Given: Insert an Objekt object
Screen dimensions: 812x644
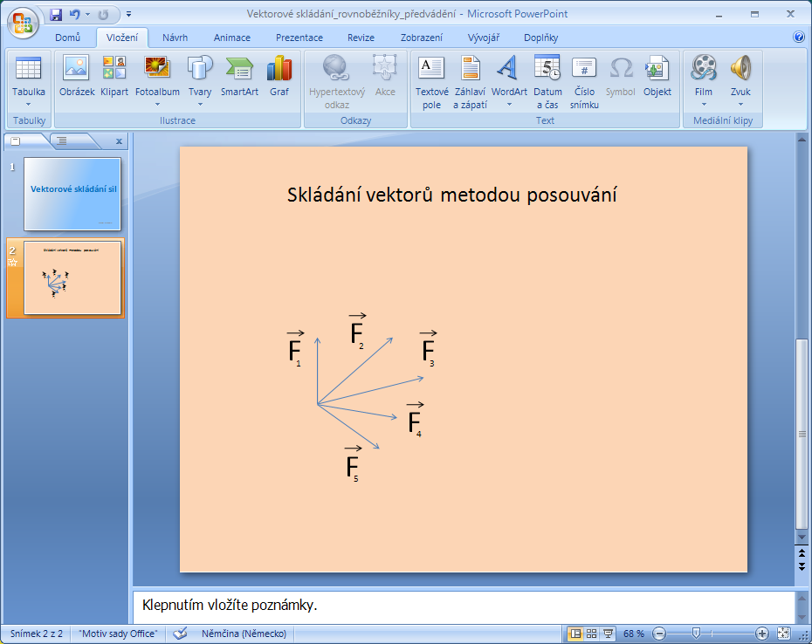Looking at the screenshot, I should (657, 77).
